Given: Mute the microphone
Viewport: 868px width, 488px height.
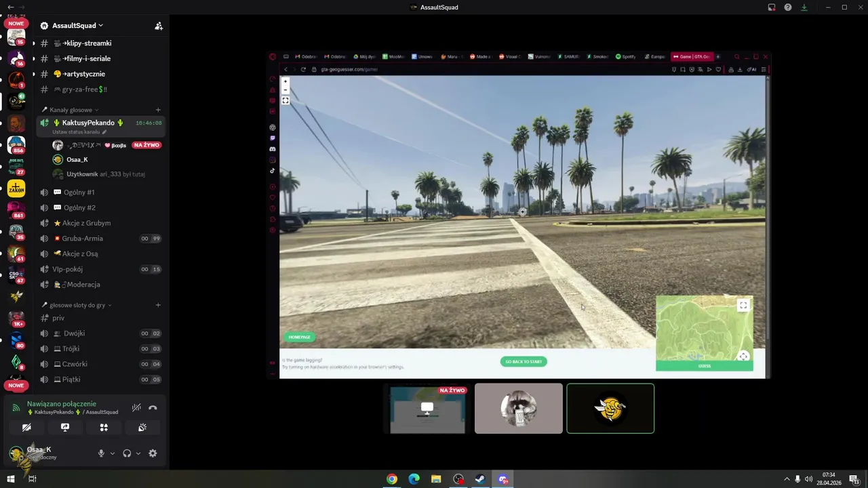Looking at the screenshot, I should (x=101, y=453).
